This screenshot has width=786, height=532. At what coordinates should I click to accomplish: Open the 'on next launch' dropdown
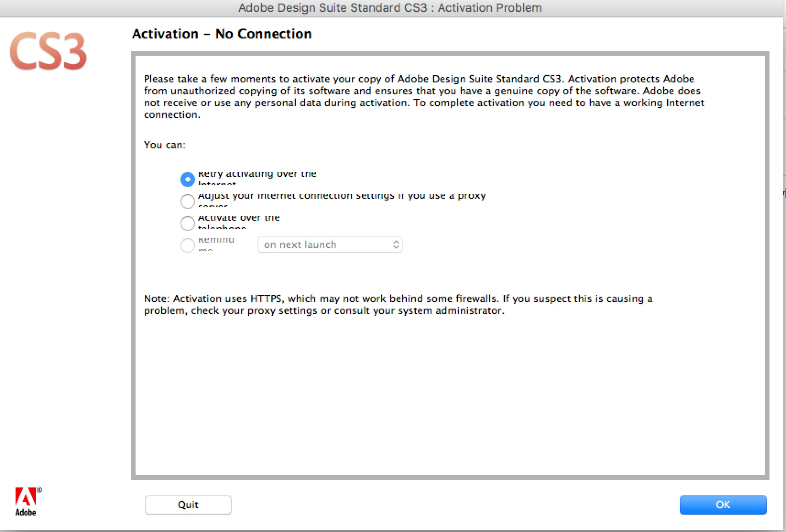[330, 244]
